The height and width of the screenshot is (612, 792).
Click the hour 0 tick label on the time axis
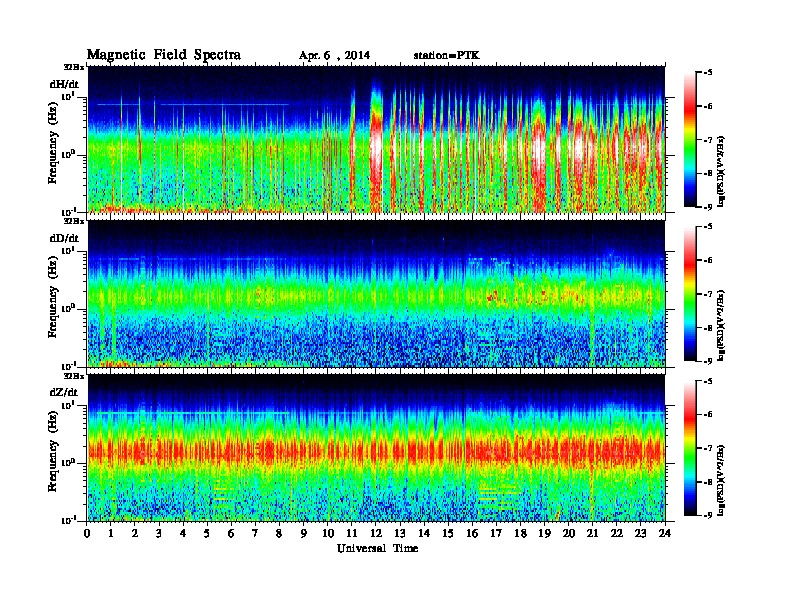pos(87,534)
